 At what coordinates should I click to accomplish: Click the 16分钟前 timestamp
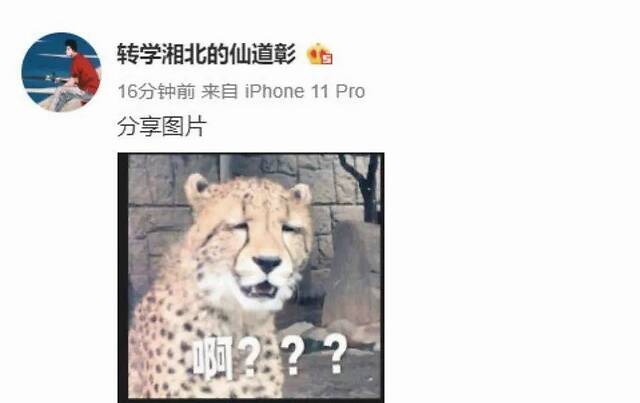pos(156,91)
